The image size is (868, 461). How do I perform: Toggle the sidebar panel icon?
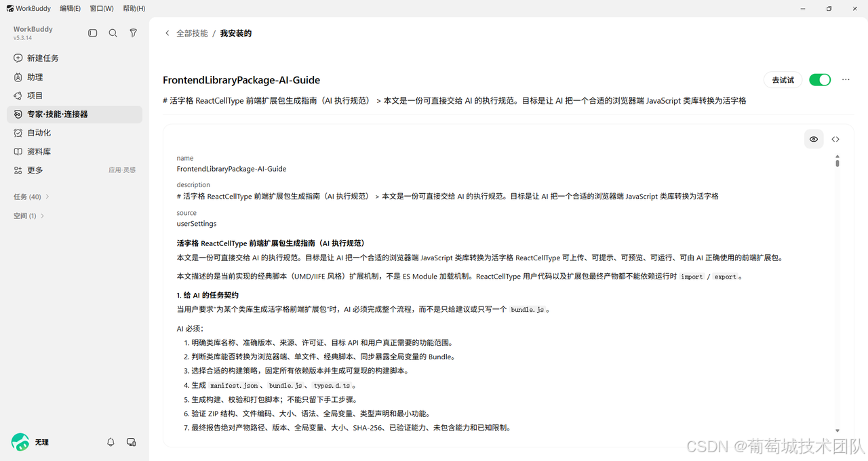(x=93, y=33)
